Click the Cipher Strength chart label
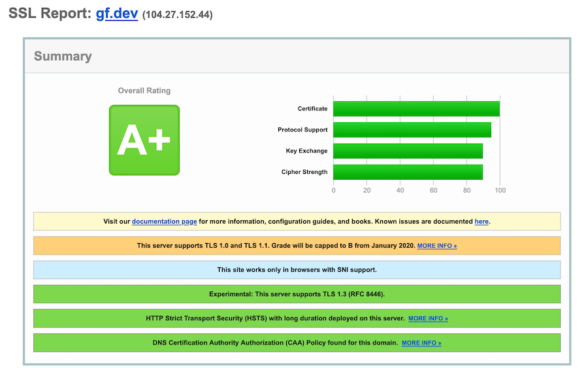 [304, 172]
